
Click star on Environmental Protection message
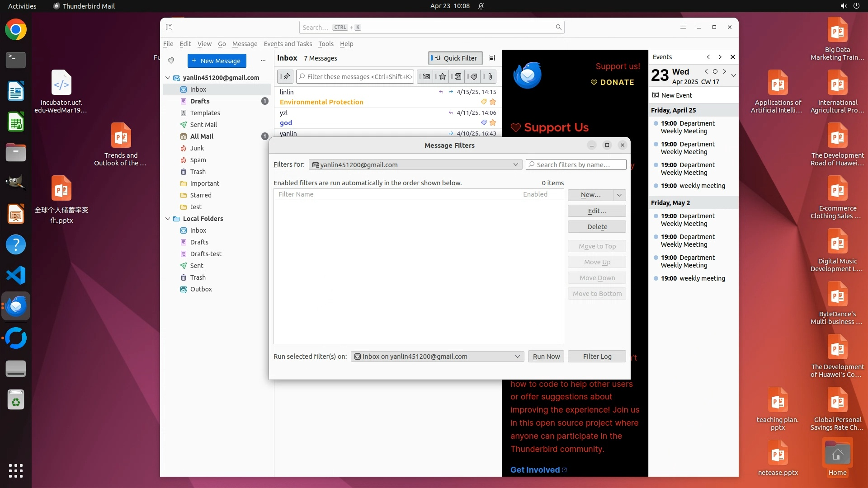493,102
